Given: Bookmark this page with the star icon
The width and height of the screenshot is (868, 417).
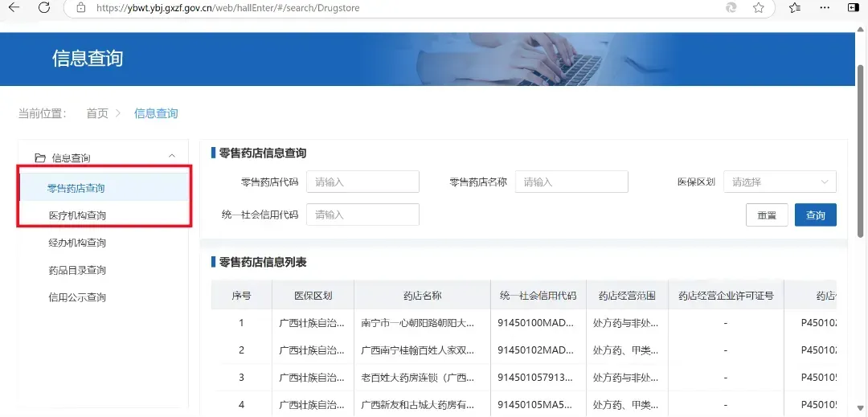Looking at the screenshot, I should tap(758, 7).
